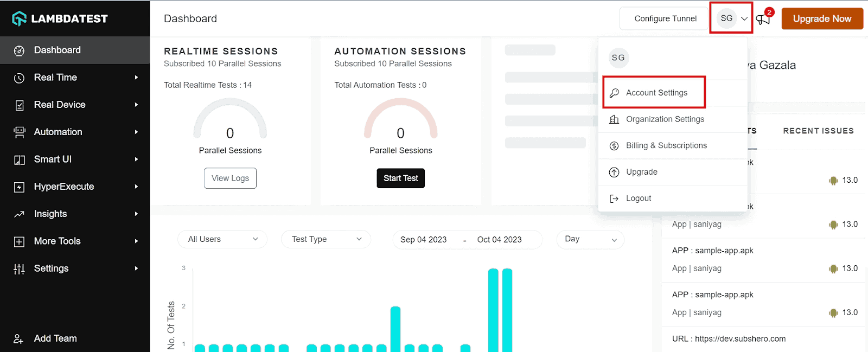Open Dashboard in the sidebar
Image resolution: width=868 pixels, height=352 pixels.
click(75, 50)
